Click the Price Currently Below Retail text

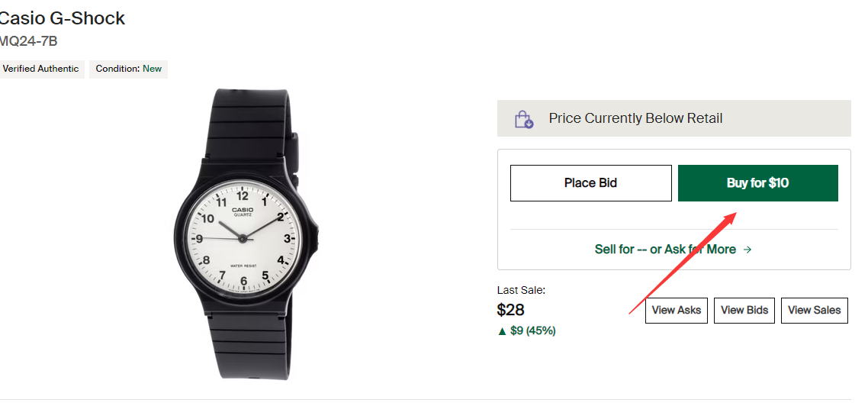pyautogui.click(x=635, y=118)
